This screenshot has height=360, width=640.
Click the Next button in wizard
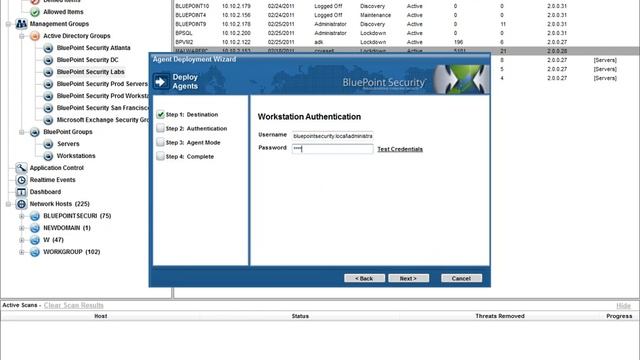tap(408, 278)
